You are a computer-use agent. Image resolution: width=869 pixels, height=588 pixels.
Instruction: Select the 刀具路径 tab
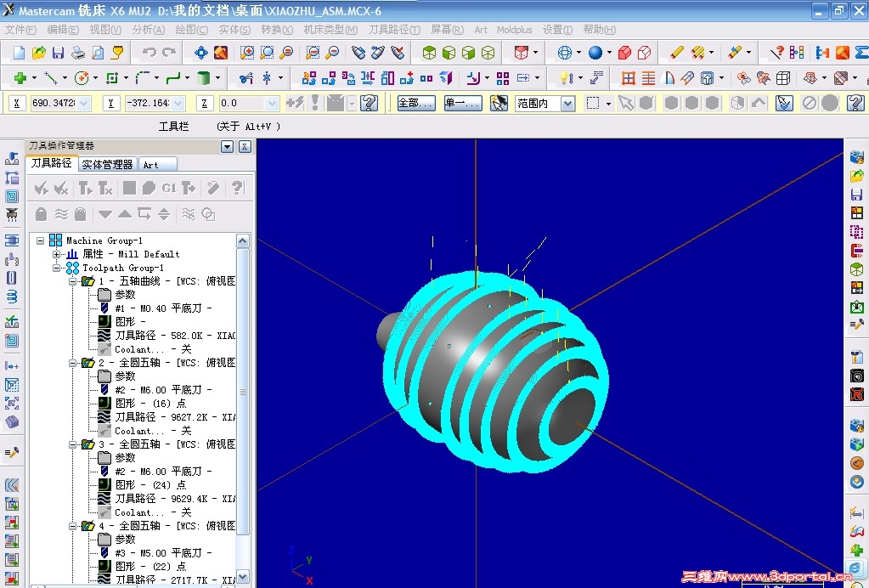pyautogui.click(x=52, y=163)
